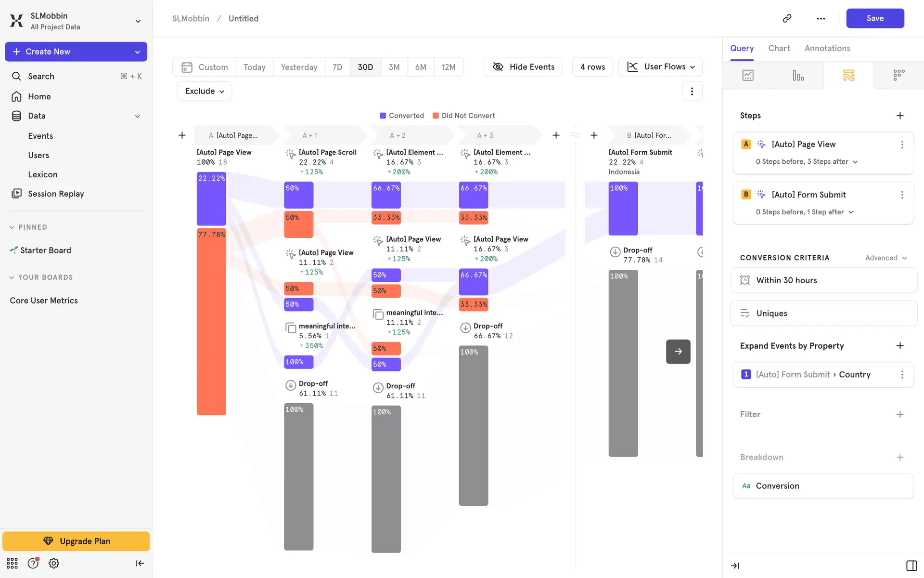Click the Save button

pyautogui.click(x=874, y=18)
